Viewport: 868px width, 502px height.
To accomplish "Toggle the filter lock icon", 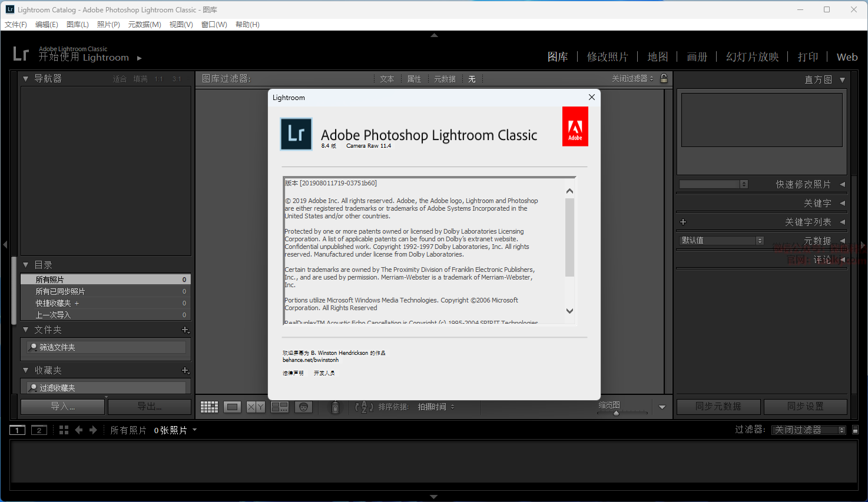I will [664, 78].
